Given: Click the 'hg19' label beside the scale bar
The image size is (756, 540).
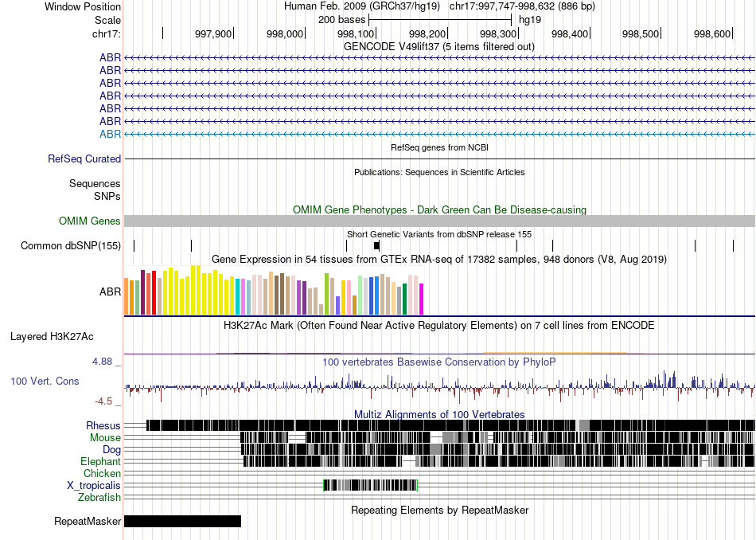Looking at the screenshot, I should click(x=530, y=20).
